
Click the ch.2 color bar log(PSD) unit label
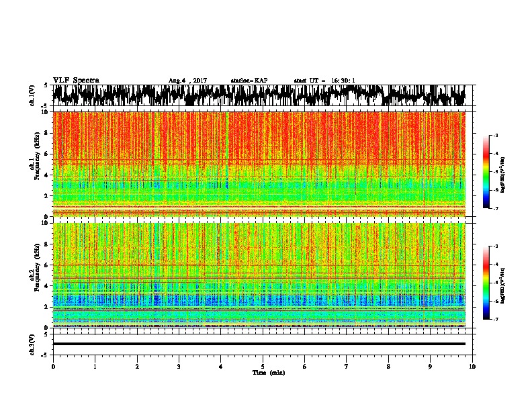tap(503, 286)
